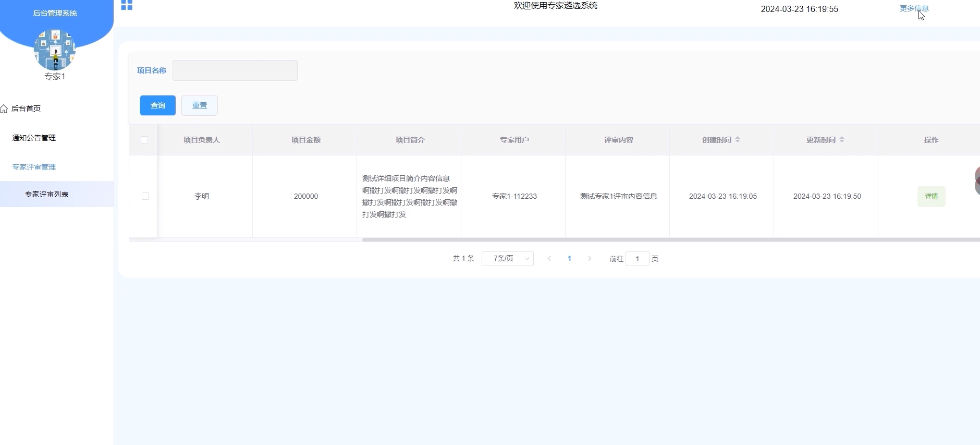Click the blue grid menu icon

[127, 5]
